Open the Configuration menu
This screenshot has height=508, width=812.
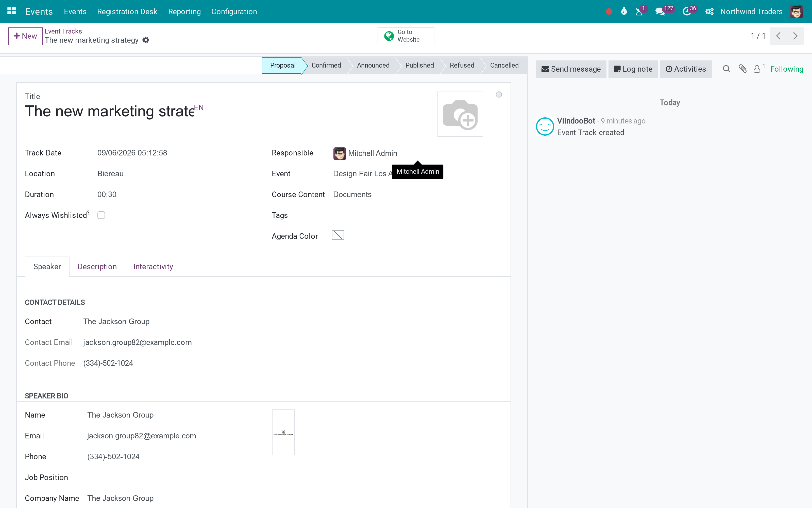(x=234, y=12)
